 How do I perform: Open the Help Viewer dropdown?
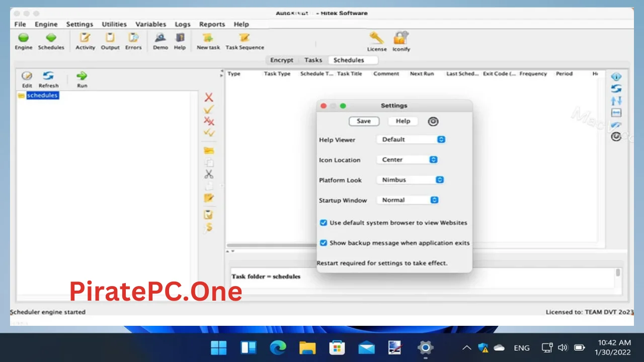[x=411, y=139]
